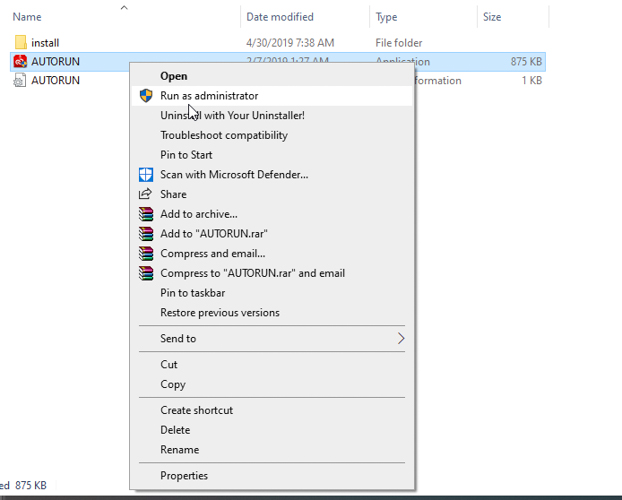Click the Microsoft Defender shield icon

(x=146, y=175)
